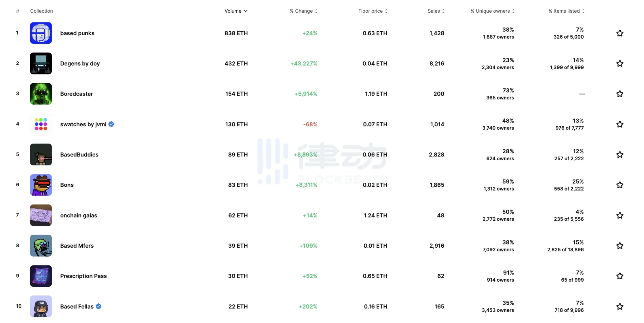Click the swatches by jvmi dots icon
Screen dimensions: 644x323
click(41, 124)
